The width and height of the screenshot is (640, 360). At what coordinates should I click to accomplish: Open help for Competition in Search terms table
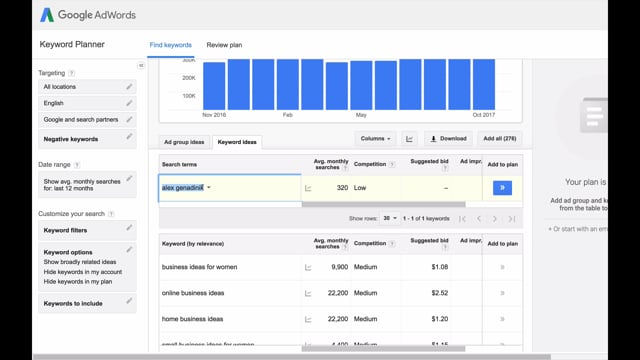pos(392,164)
